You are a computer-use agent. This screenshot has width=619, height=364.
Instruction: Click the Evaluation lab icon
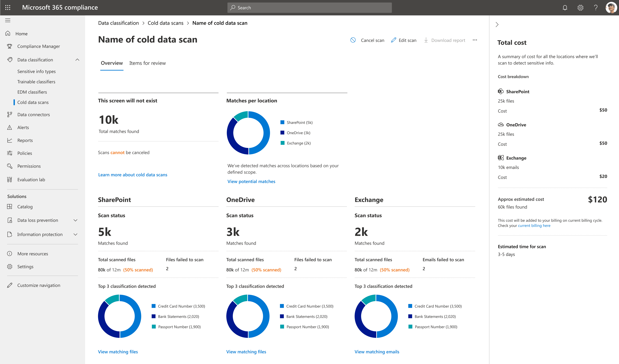(10, 179)
